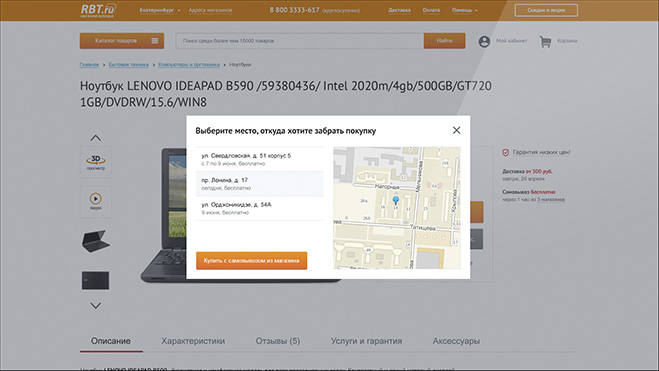Open the Каталог товаров menu
659x371 pixels.
(x=122, y=41)
